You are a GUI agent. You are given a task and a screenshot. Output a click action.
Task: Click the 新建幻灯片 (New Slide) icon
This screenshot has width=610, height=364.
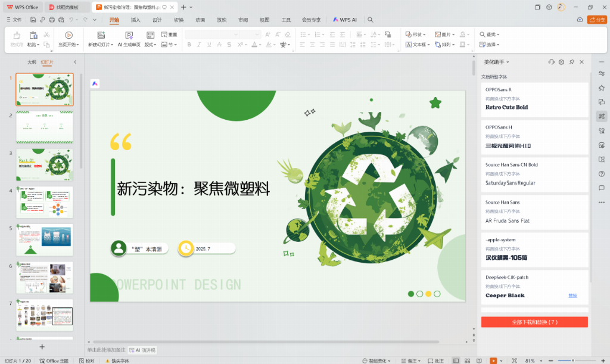100,35
